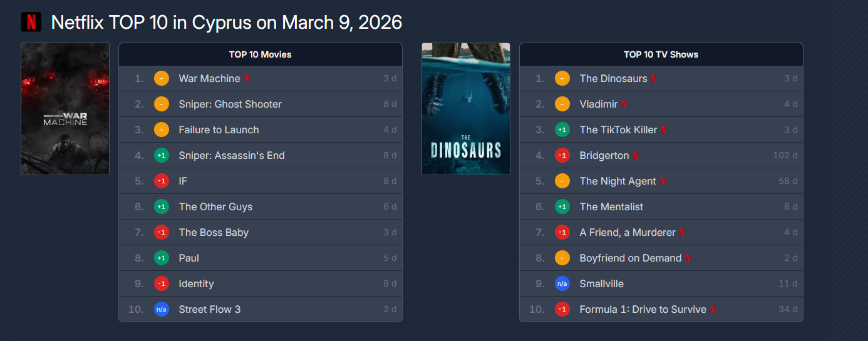
Task: Open the Failure to Launch title link
Action: click(x=219, y=130)
